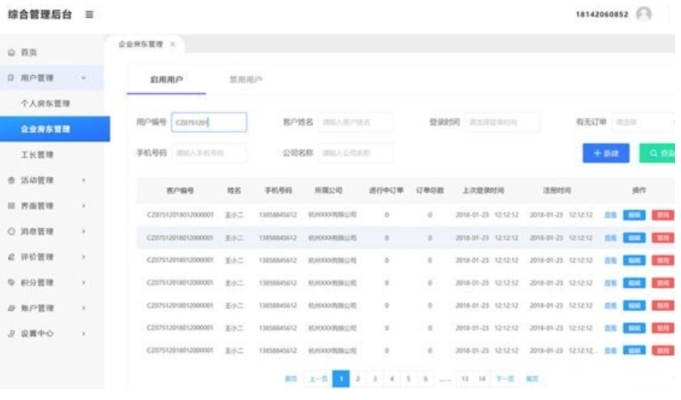Click the blue 新建 button

(x=606, y=153)
